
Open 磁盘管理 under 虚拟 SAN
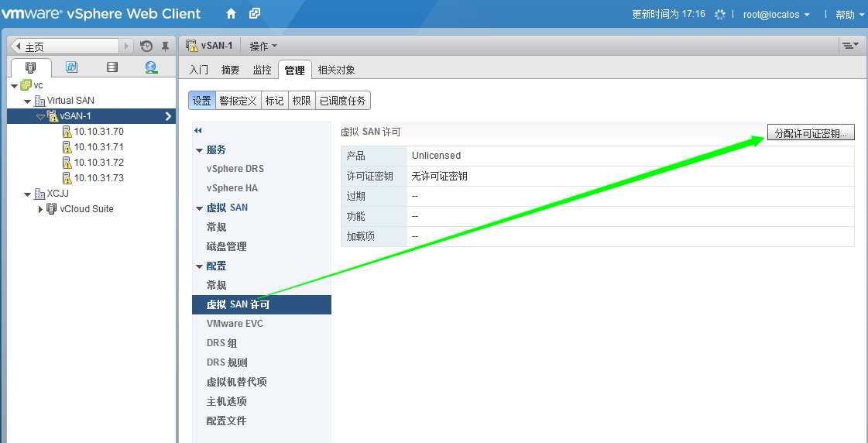tap(226, 246)
